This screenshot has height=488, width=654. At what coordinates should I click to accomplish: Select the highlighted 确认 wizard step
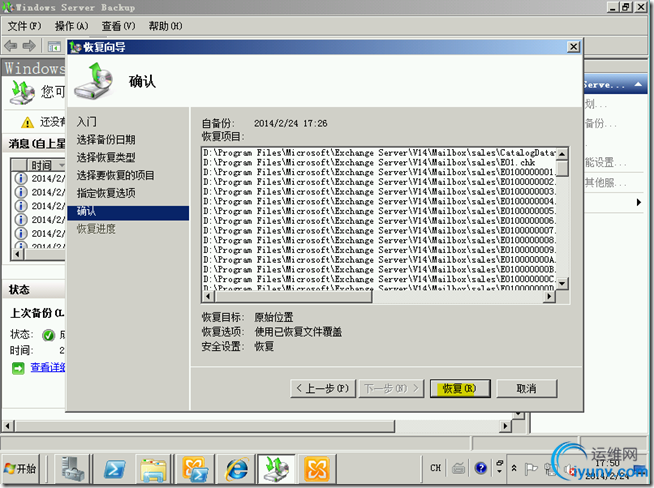[128, 212]
